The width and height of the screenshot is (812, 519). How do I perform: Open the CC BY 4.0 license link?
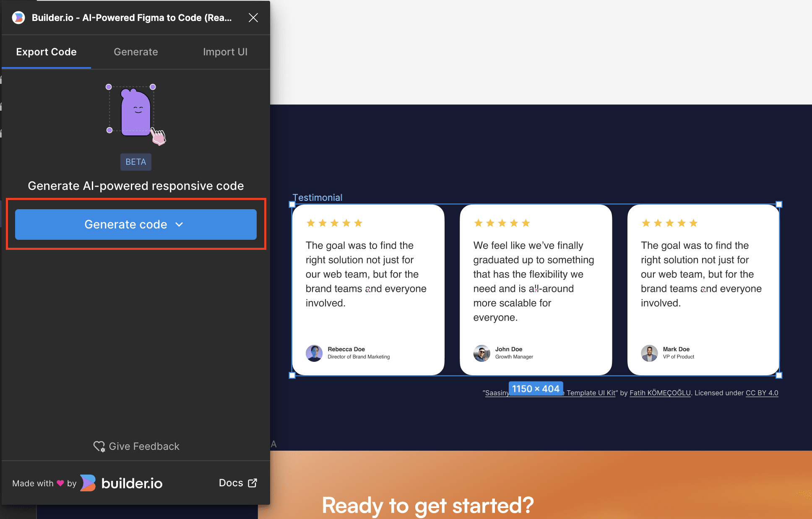click(762, 393)
